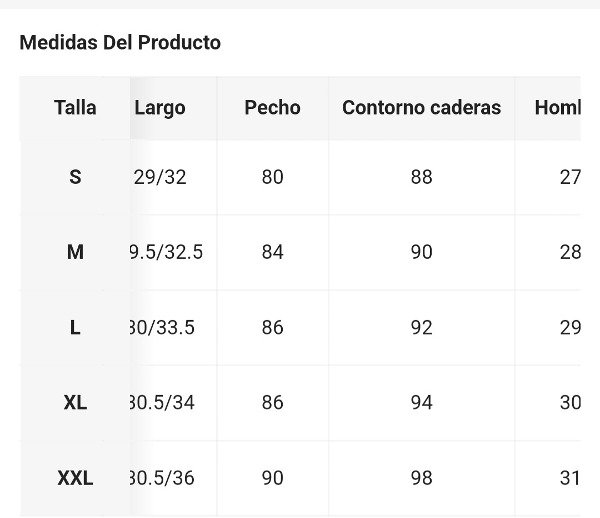The image size is (600, 518).
Task: Click the hip value 94 for size XL
Action: coord(421,402)
